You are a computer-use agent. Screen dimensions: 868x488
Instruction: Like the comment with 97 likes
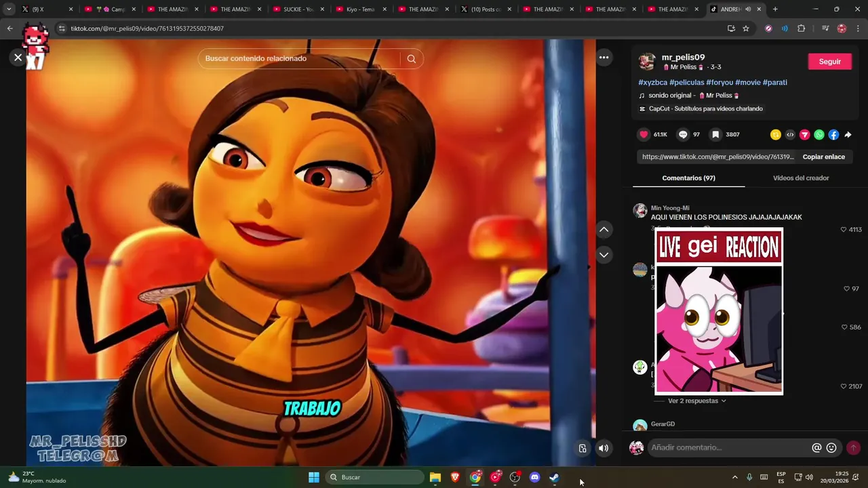point(846,289)
